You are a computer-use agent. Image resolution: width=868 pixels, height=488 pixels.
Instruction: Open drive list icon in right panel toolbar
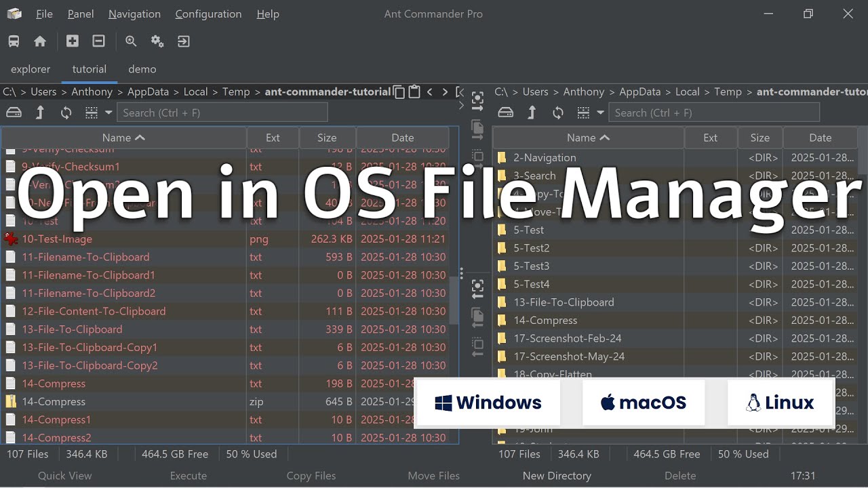pos(505,113)
